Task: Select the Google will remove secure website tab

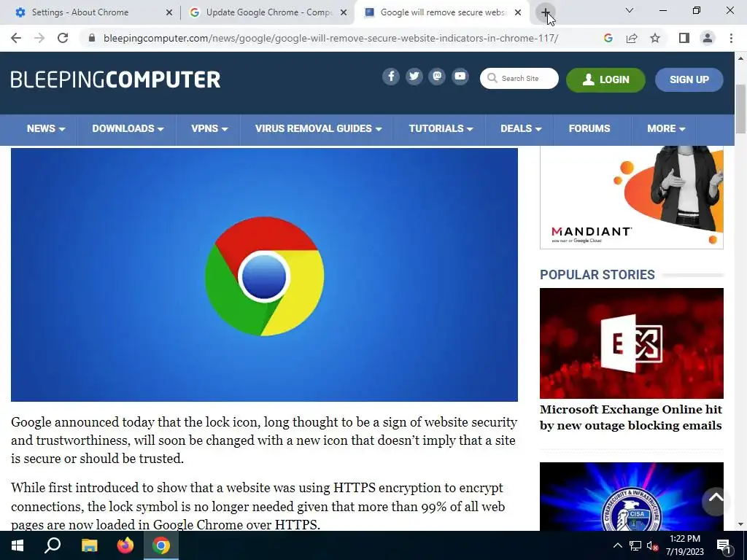Action: (x=443, y=12)
